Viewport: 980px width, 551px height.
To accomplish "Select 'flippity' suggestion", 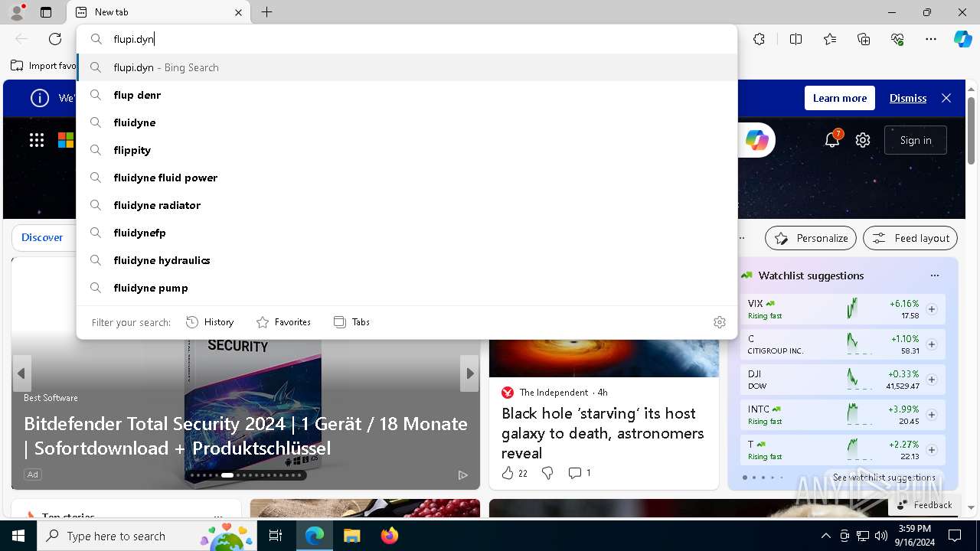I will point(407,150).
